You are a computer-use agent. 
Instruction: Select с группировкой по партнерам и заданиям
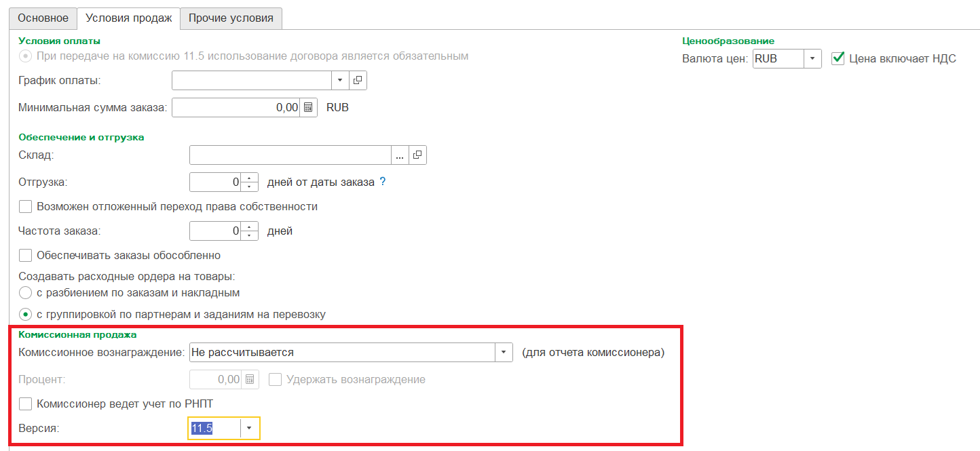coord(26,314)
